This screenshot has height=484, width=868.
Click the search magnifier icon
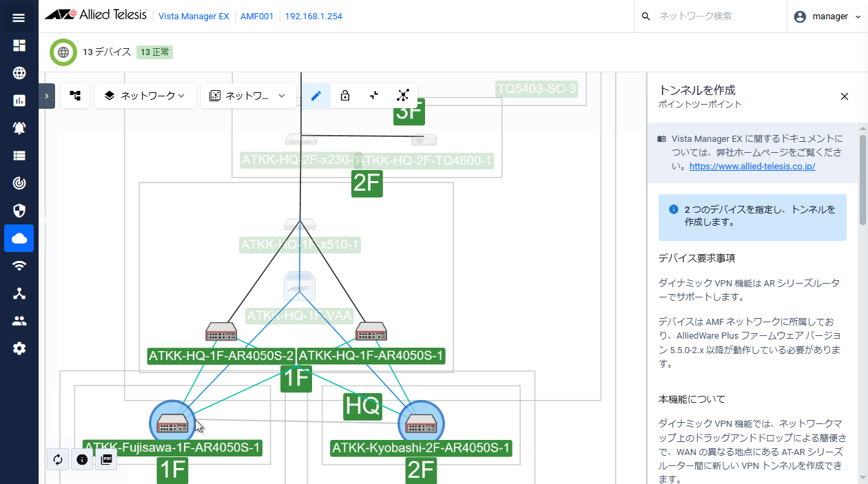tap(645, 17)
